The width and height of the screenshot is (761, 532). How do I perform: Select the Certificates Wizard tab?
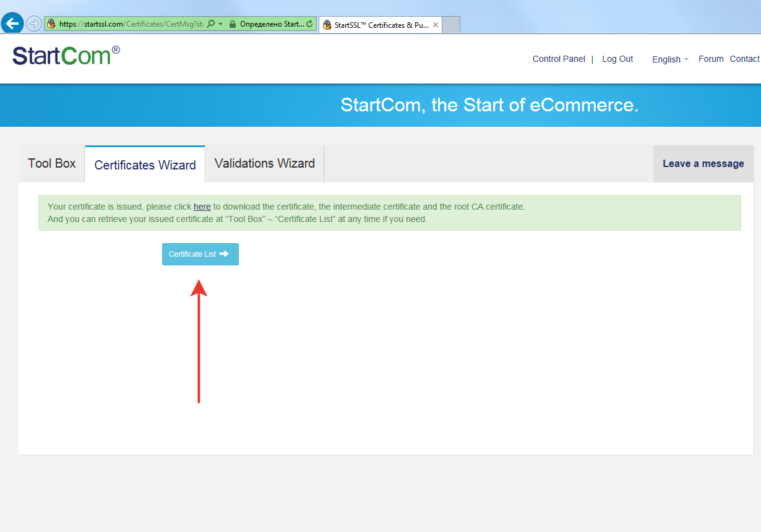[145, 165]
